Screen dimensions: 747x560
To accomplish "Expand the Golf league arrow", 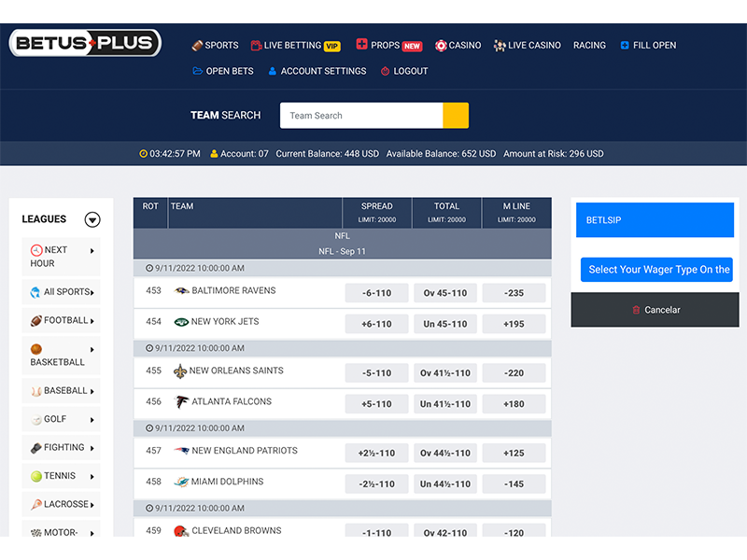I will pyautogui.click(x=92, y=420).
